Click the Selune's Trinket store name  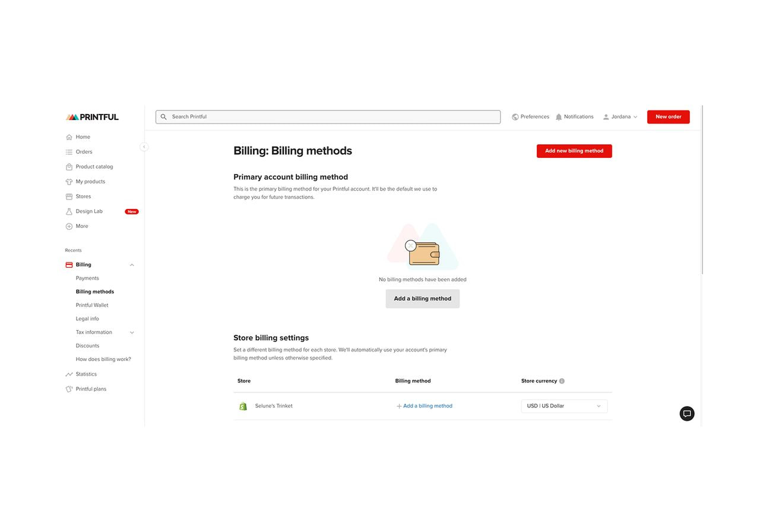pyautogui.click(x=274, y=406)
